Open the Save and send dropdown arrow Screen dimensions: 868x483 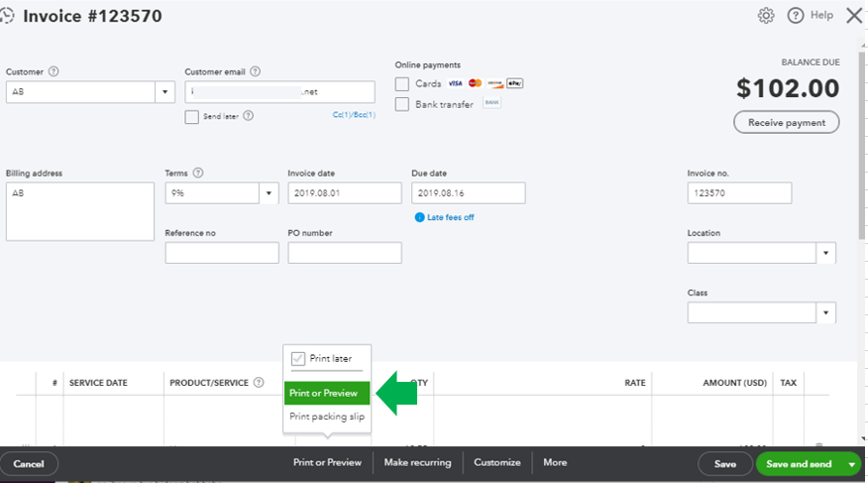pyautogui.click(x=852, y=463)
